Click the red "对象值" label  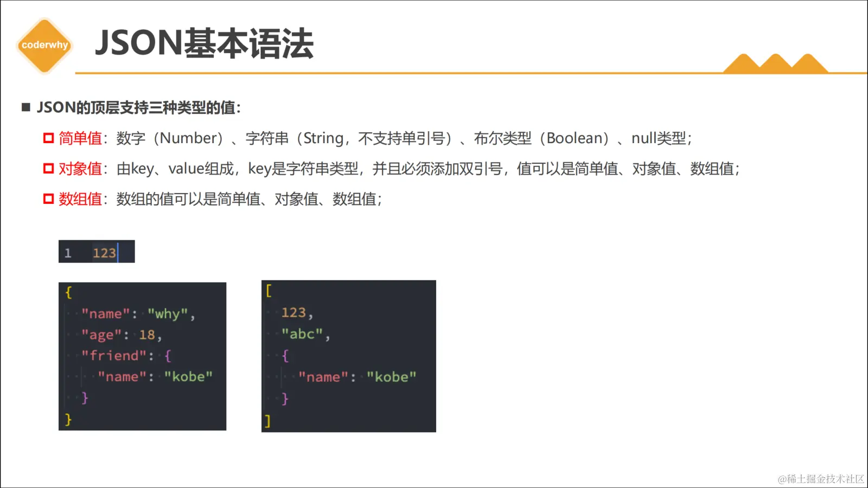(80, 169)
